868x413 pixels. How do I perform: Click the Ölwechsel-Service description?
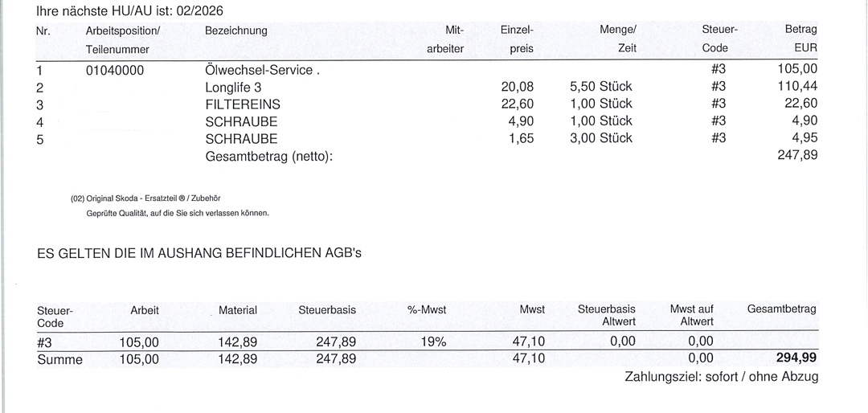(262, 70)
